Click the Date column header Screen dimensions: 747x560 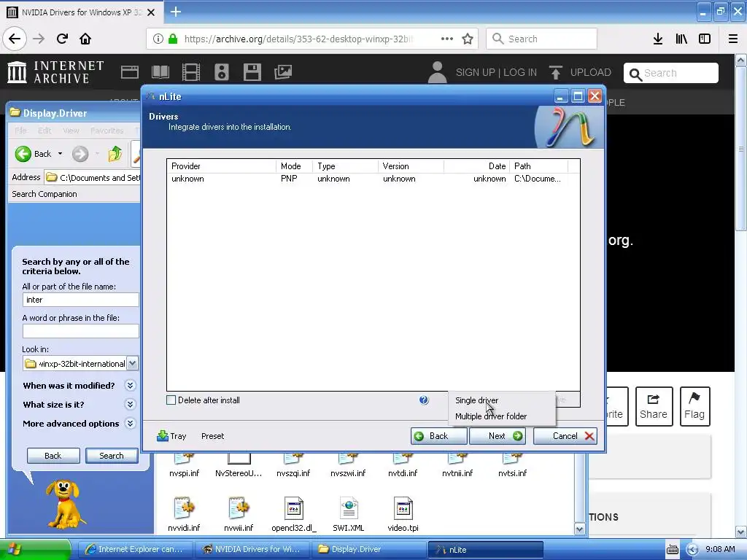[476, 166]
